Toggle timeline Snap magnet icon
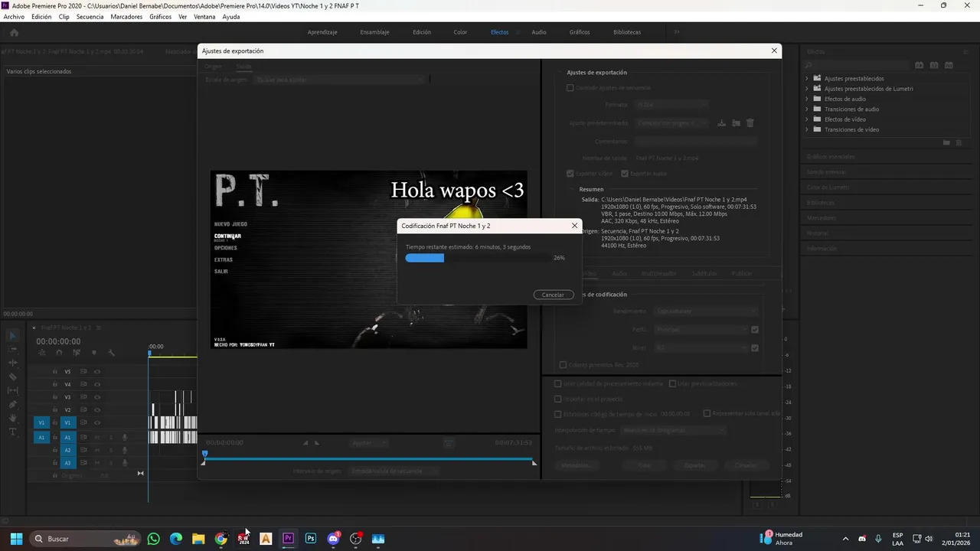Viewport: 980px width, 551px height. point(59,352)
